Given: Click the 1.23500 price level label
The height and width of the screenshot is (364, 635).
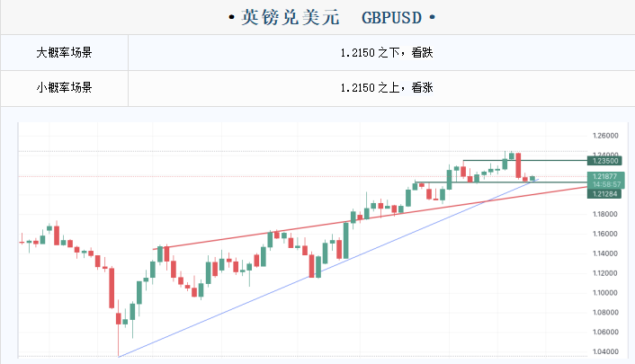Looking at the screenshot, I should coord(605,161).
